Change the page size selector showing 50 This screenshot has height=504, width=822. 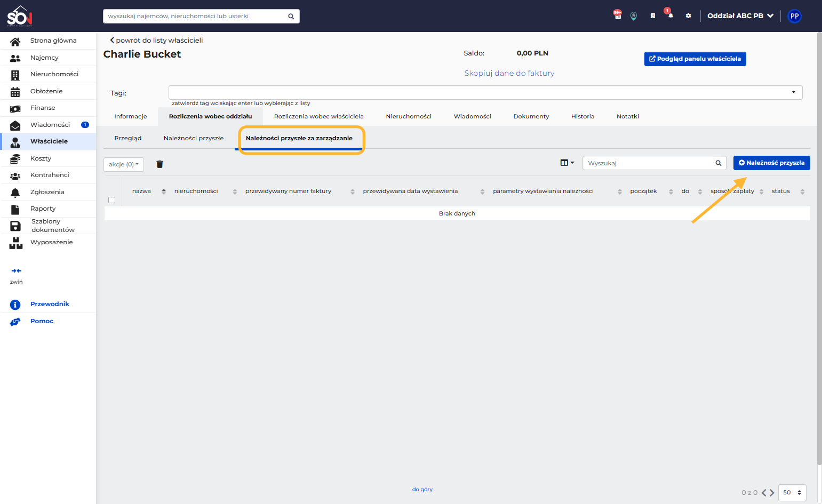tap(792, 492)
